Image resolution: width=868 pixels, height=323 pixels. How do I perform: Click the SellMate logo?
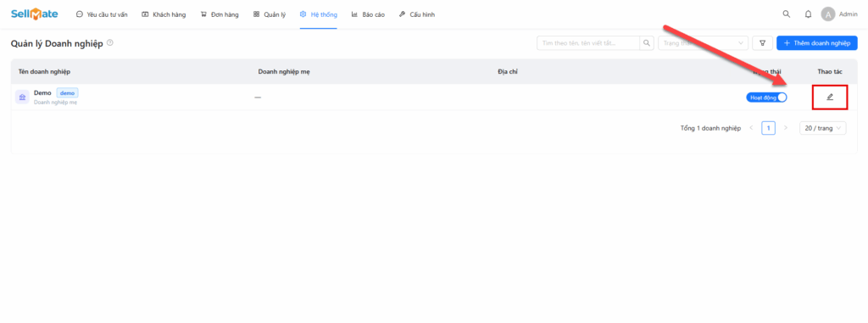tap(34, 14)
